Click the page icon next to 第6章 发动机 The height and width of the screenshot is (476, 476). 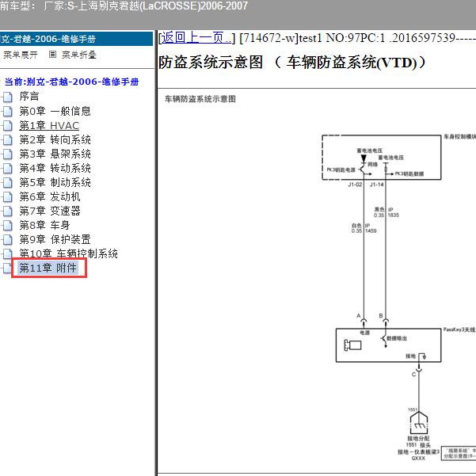click(x=7, y=197)
